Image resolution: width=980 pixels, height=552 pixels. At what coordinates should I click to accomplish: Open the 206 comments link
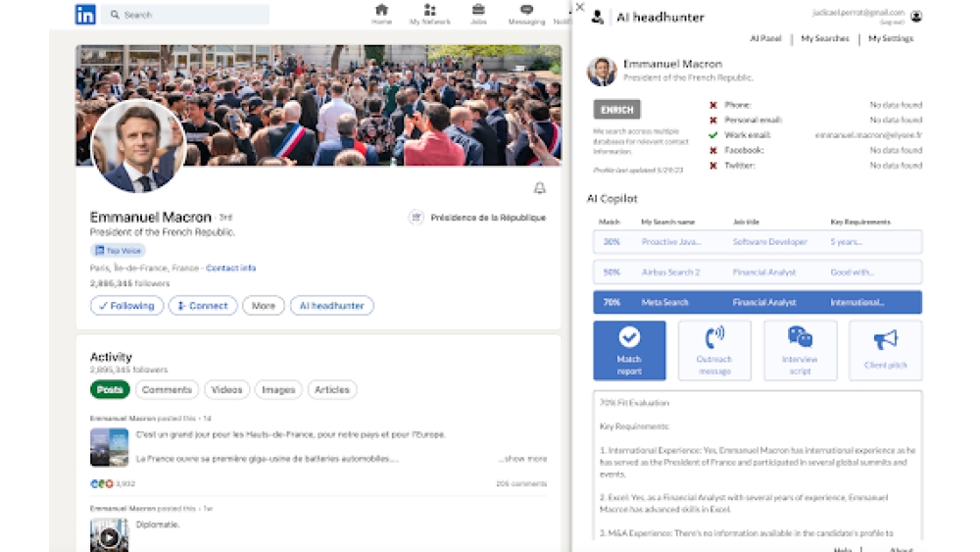[521, 484]
